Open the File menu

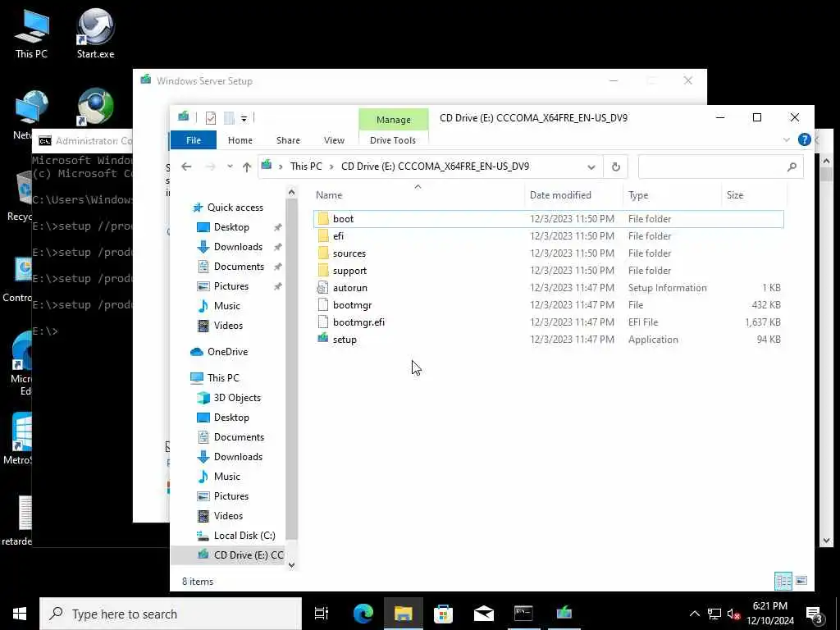click(x=194, y=140)
